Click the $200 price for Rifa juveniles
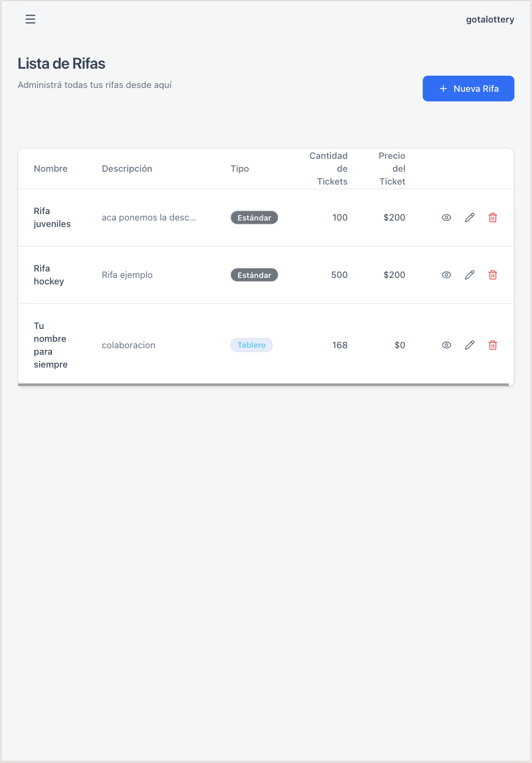Viewport: 532px width, 763px height. 394,217
